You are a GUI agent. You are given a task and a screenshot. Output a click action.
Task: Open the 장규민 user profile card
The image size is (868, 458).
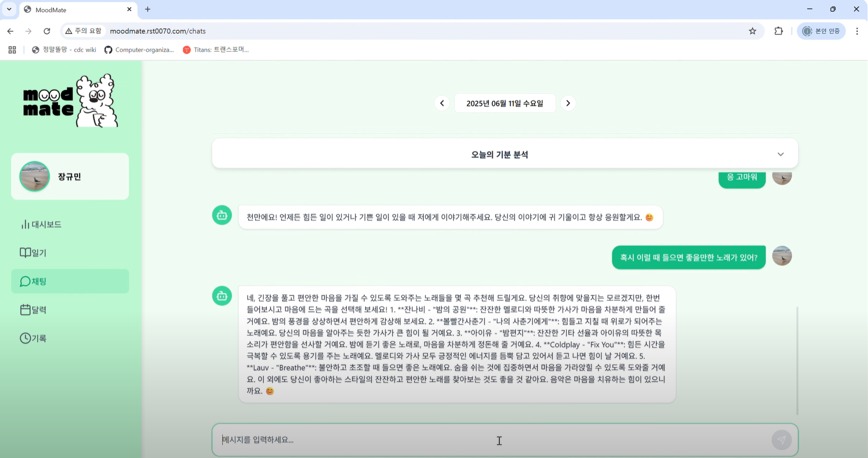coord(70,176)
